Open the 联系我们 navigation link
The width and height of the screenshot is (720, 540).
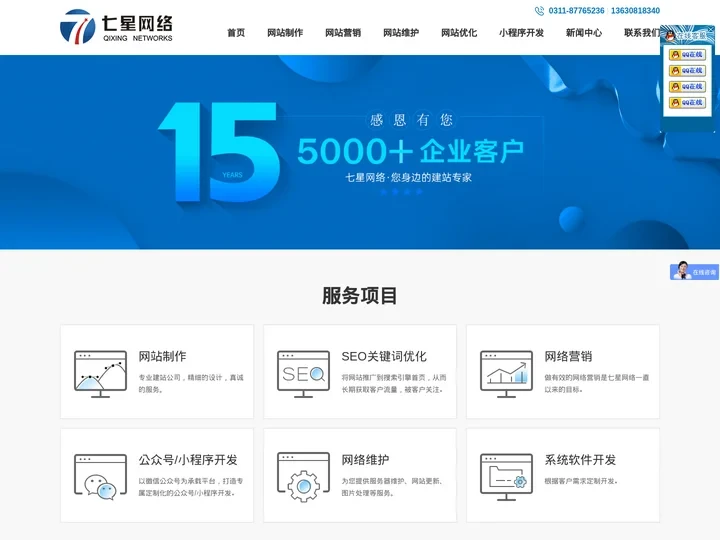tap(642, 33)
